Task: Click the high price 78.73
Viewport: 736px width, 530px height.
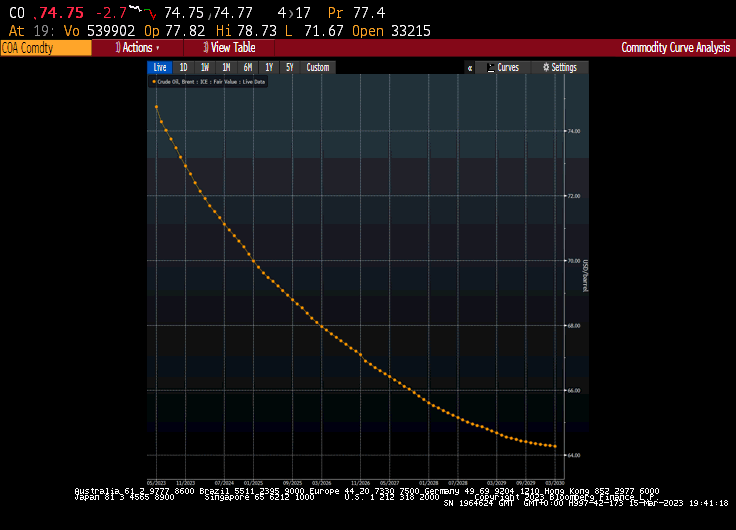Action: click(257, 31)
